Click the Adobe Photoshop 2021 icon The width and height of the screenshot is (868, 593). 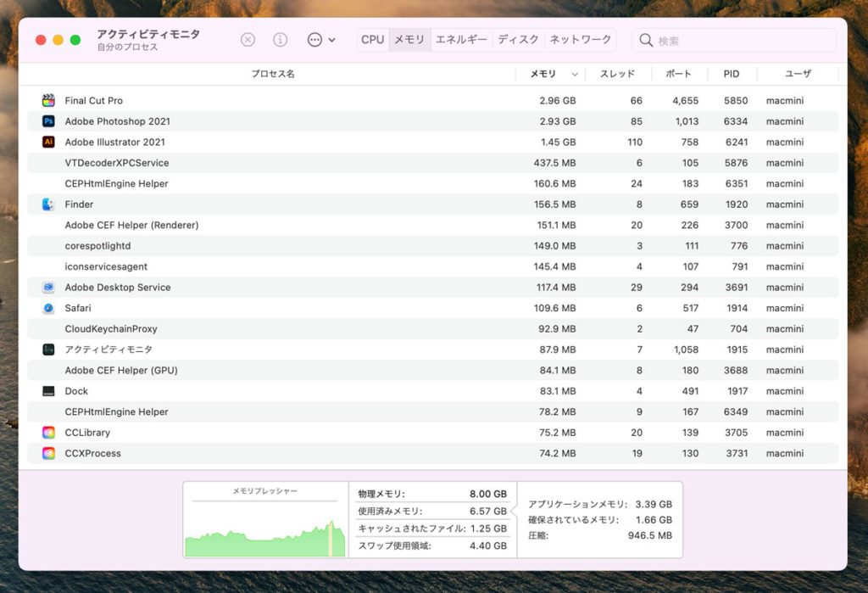[48, 120]
